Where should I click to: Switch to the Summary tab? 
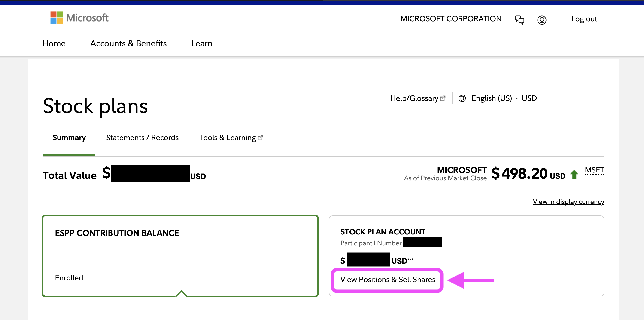(x=69, y=138)
